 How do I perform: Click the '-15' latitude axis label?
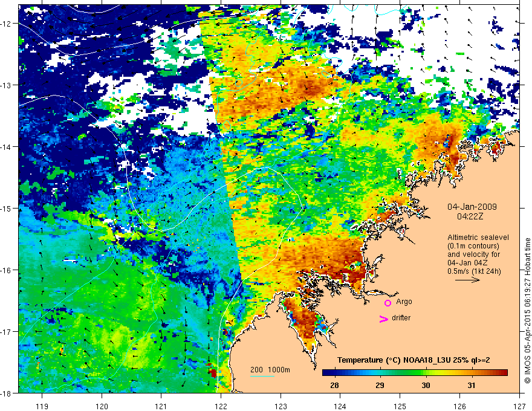[6, 208]
